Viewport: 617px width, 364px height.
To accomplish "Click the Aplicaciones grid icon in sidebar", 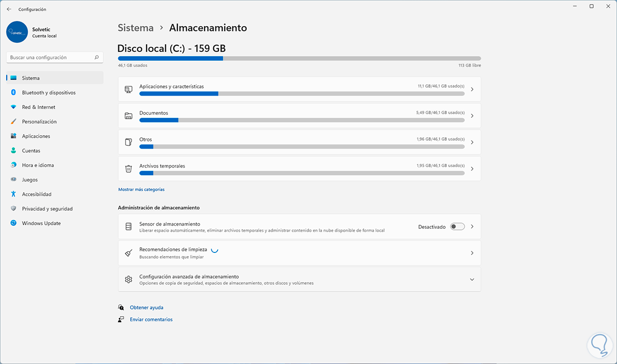I will [x=13, y=136].
